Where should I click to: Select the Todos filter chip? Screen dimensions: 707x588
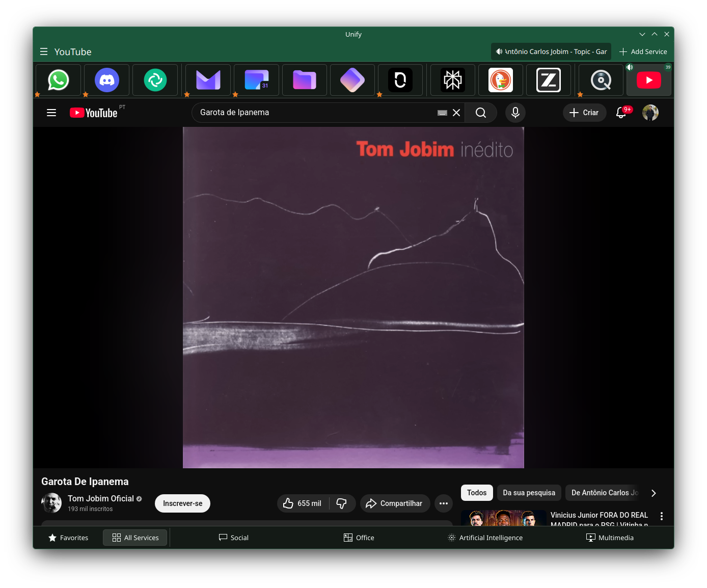coord(477,493)
